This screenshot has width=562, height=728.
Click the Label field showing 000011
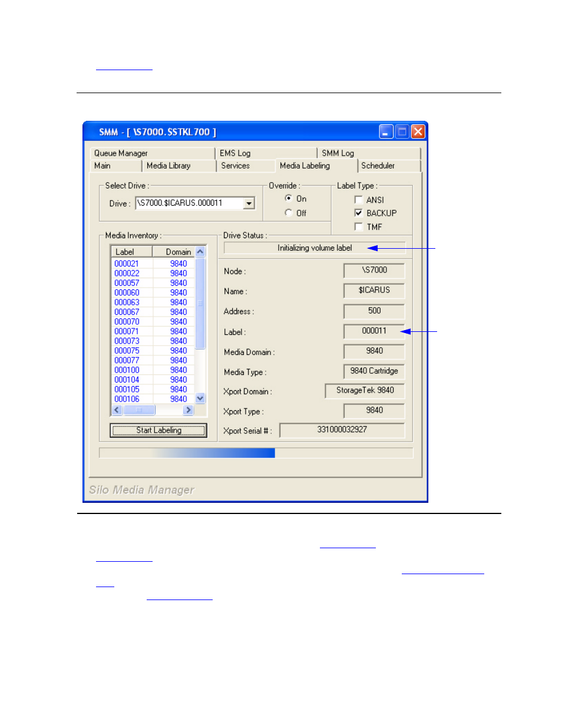click(374, 331)
